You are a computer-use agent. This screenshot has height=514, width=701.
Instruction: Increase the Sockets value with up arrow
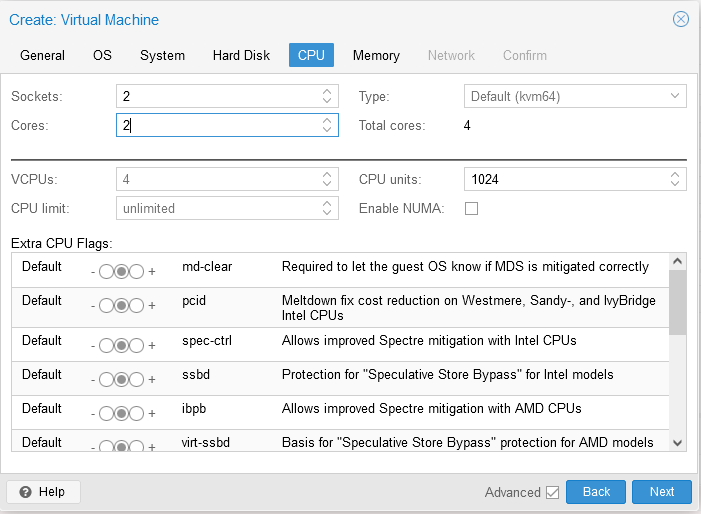[327, 92]
